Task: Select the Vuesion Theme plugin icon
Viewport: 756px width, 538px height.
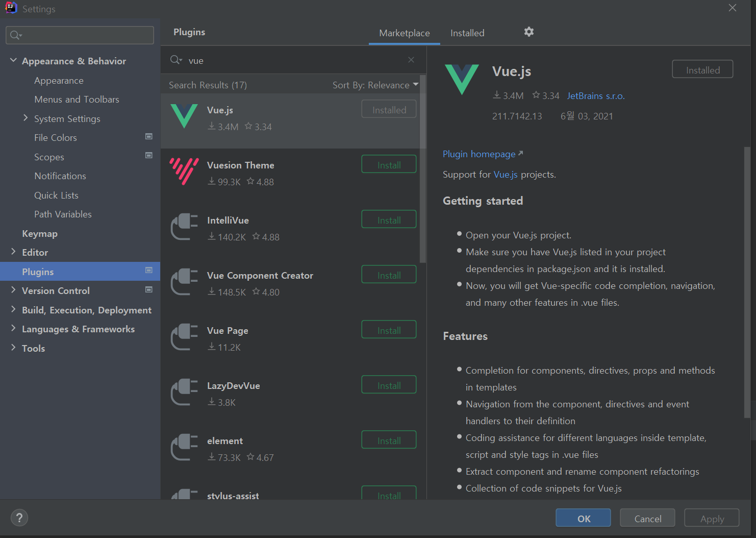Action: (184, 171)
